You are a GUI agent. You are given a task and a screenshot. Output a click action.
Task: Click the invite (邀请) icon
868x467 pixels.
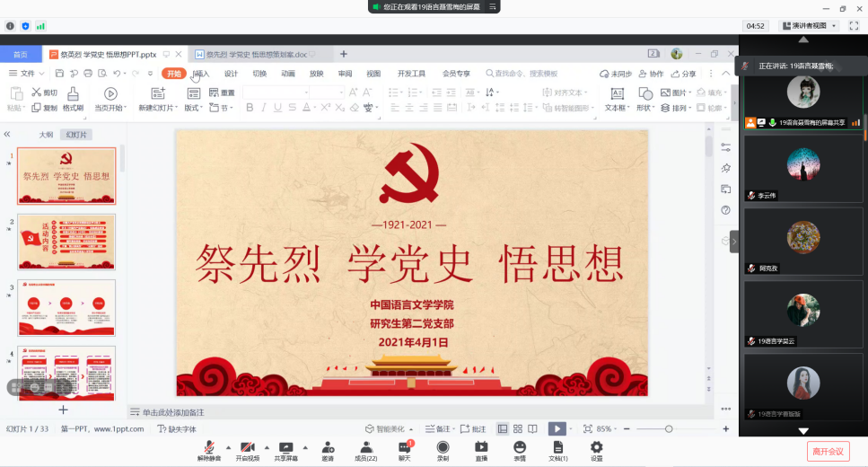328,447
